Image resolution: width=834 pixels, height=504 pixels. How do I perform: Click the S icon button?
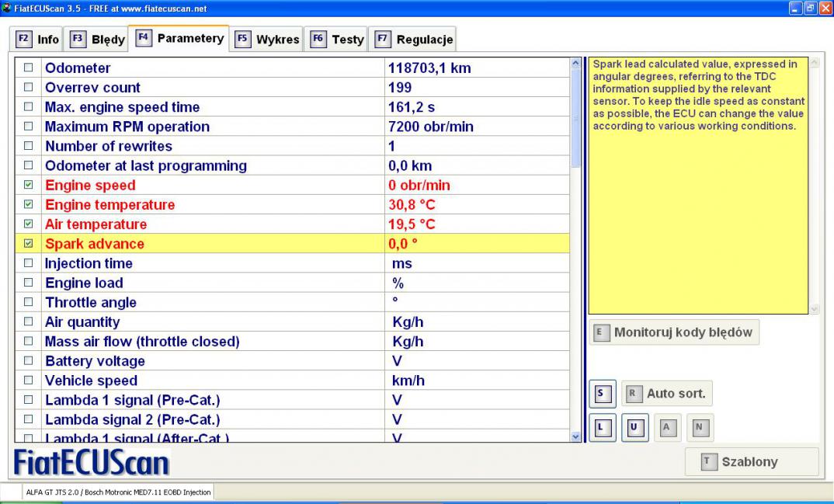coord(603,394)
